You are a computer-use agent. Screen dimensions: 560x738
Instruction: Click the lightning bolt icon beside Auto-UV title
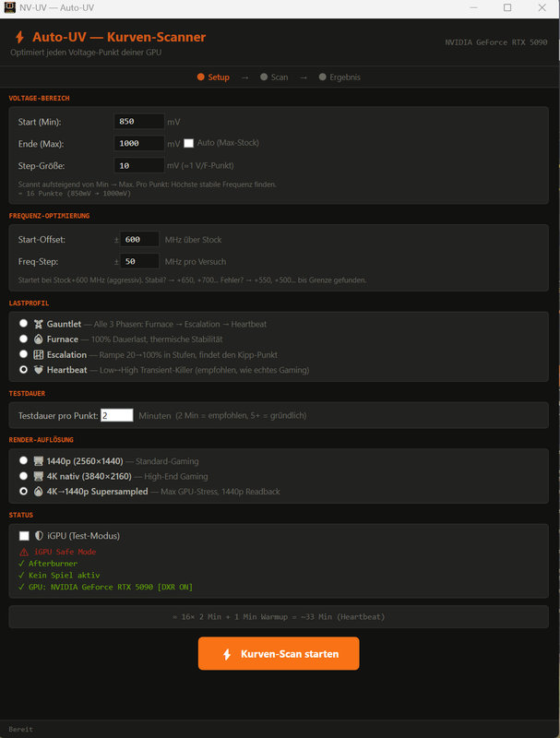pos(19,37)
